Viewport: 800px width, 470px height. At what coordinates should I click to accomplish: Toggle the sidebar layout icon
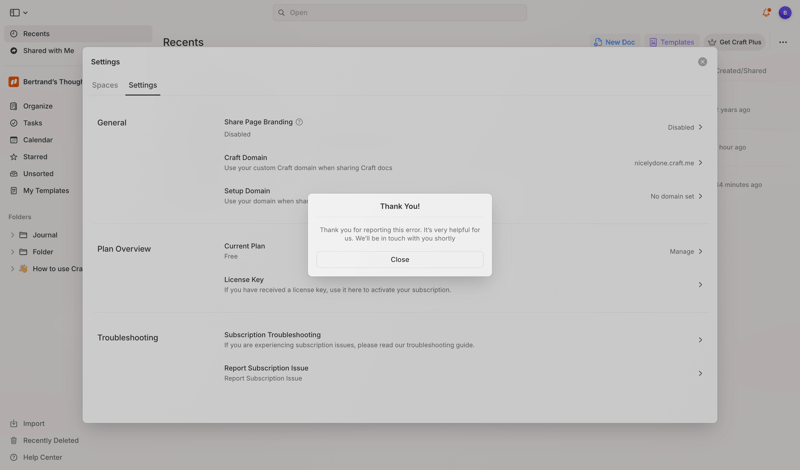tap(15, 13)
